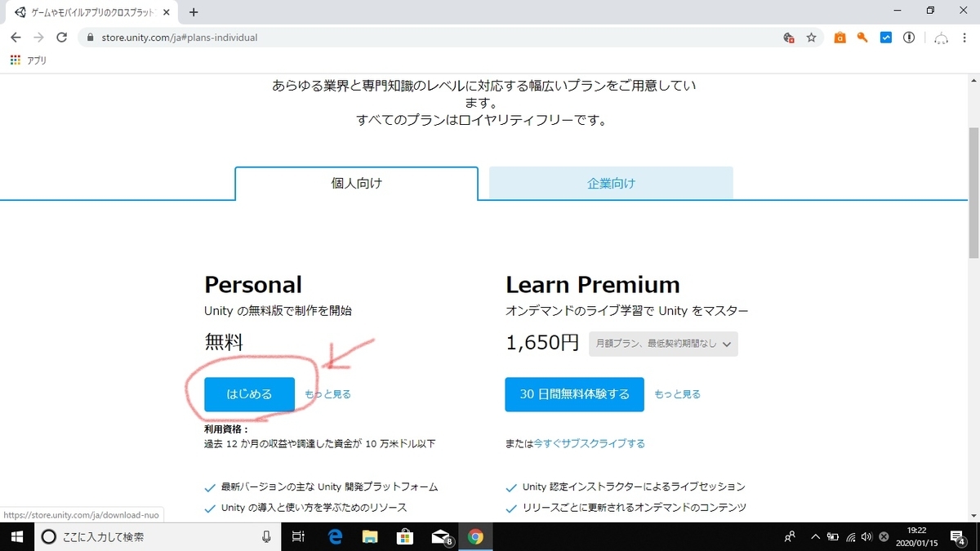980x551 pixels.
Task: Click the exclamation circle extension icon
Action: [909, 38]
